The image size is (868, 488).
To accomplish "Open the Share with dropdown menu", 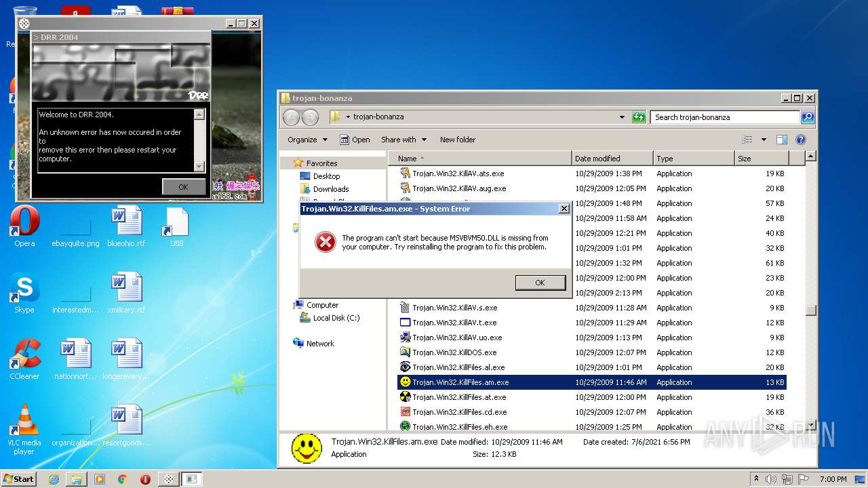I will coord(404,140).
